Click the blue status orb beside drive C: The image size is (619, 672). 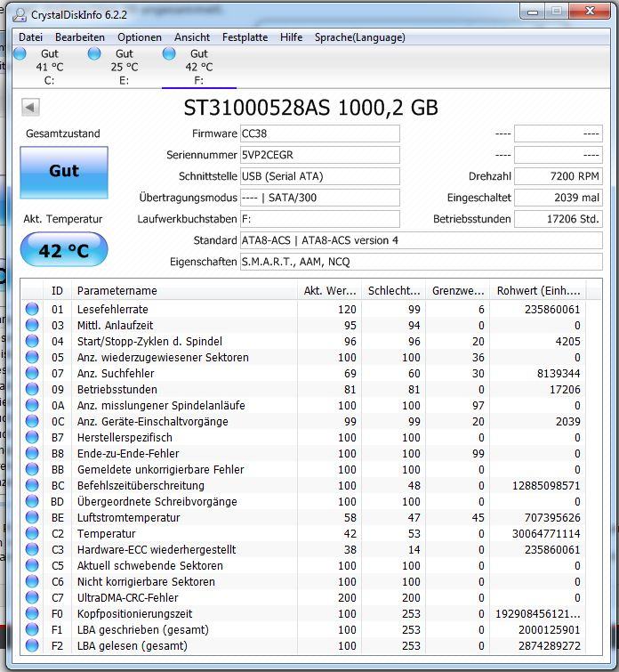[x=20, y=53]
